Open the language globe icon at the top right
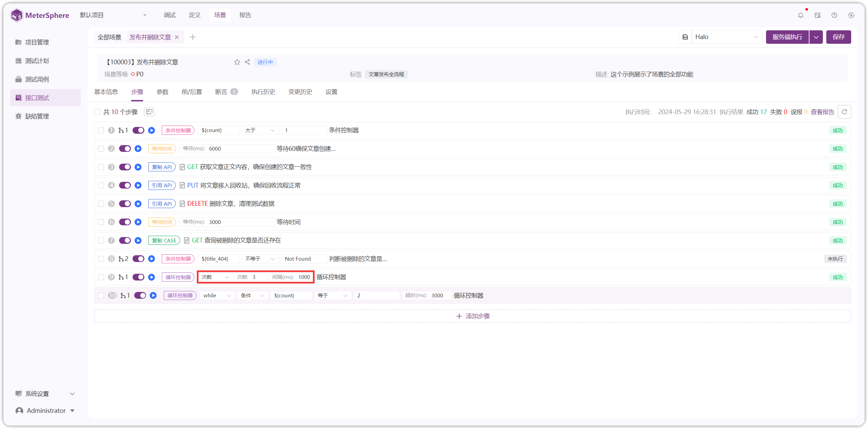The height and width of the screenshot is (429, 868). pyautogui.click(x=851, y=15)
